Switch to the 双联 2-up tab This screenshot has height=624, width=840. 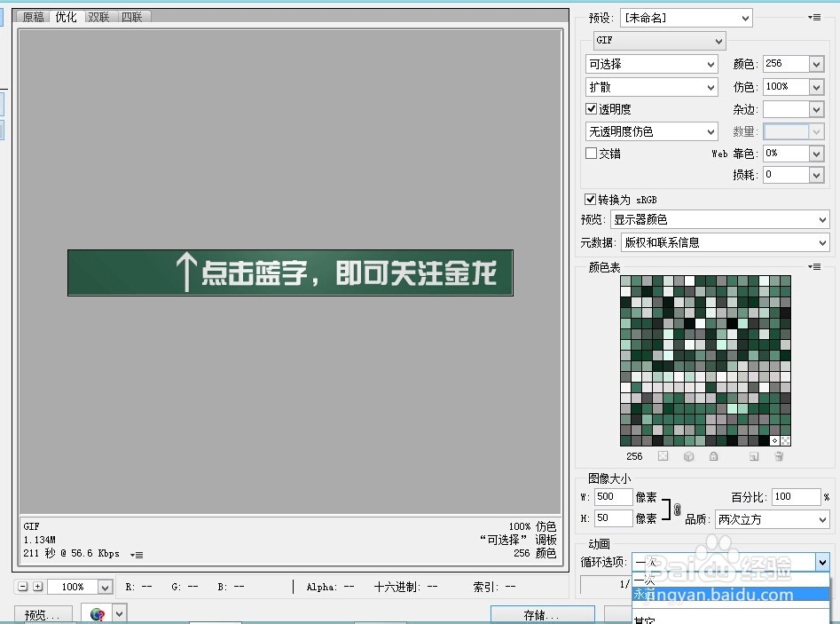[x=98, y=17]
